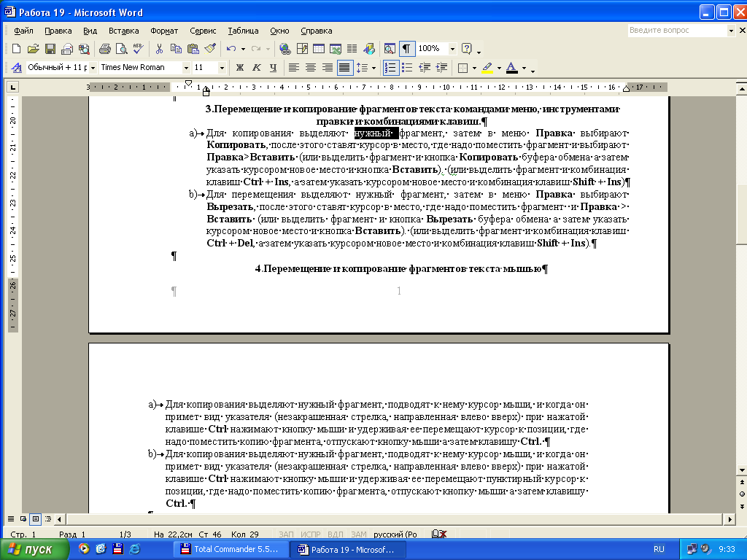The image size is (747, 560).
Task: Open Word Help question mark icon
Action: pos(467,49)
